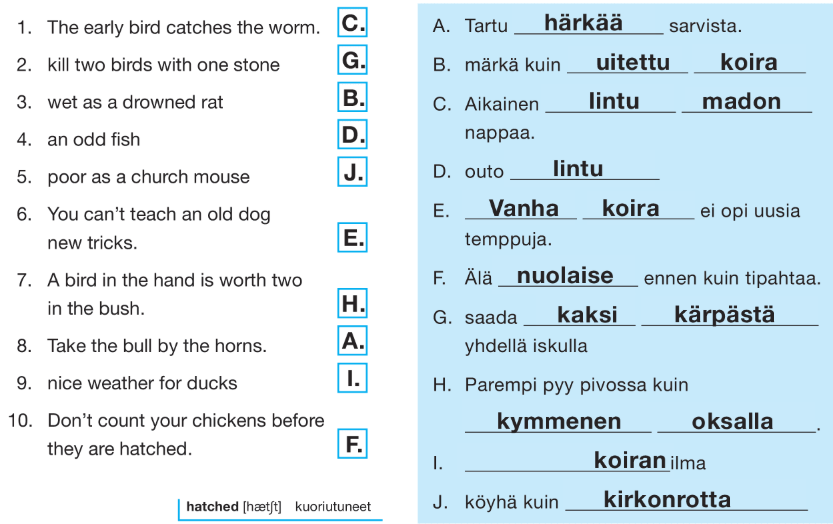
Task: Select answer box F for chickens sentence
Action: point(352,443)
